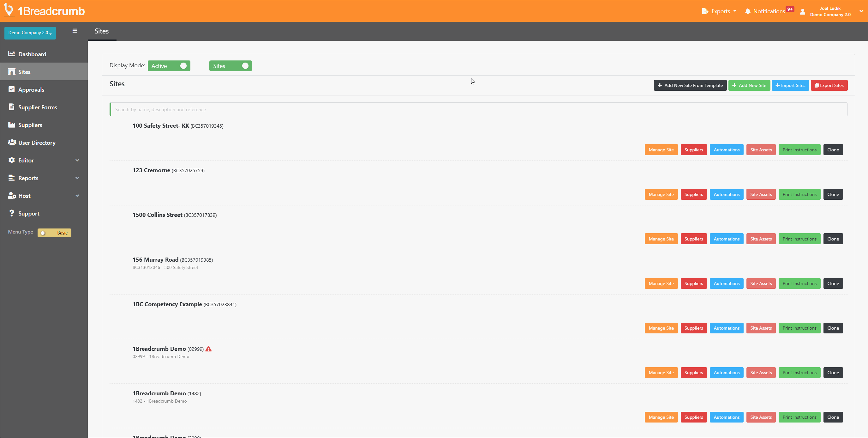The image size is (868, 438).
Task: Toggle the Menu Type Basic switch
Action: coord(54,232)
